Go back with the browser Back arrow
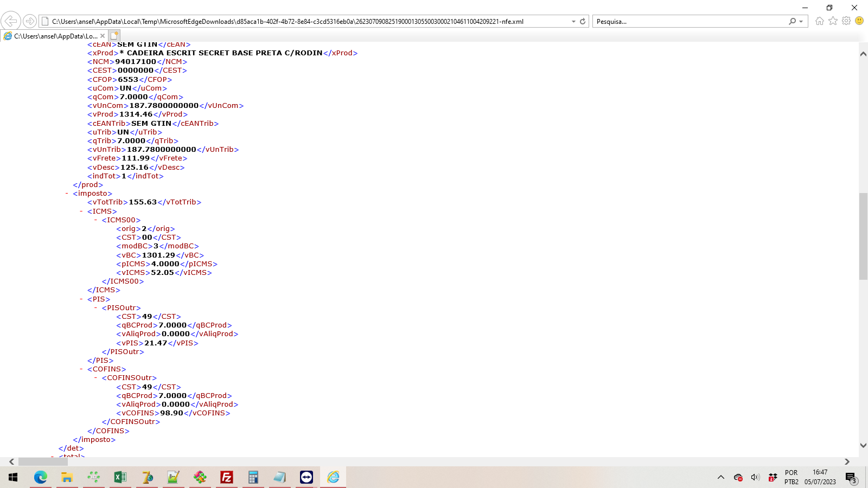 tap(11, 21)
